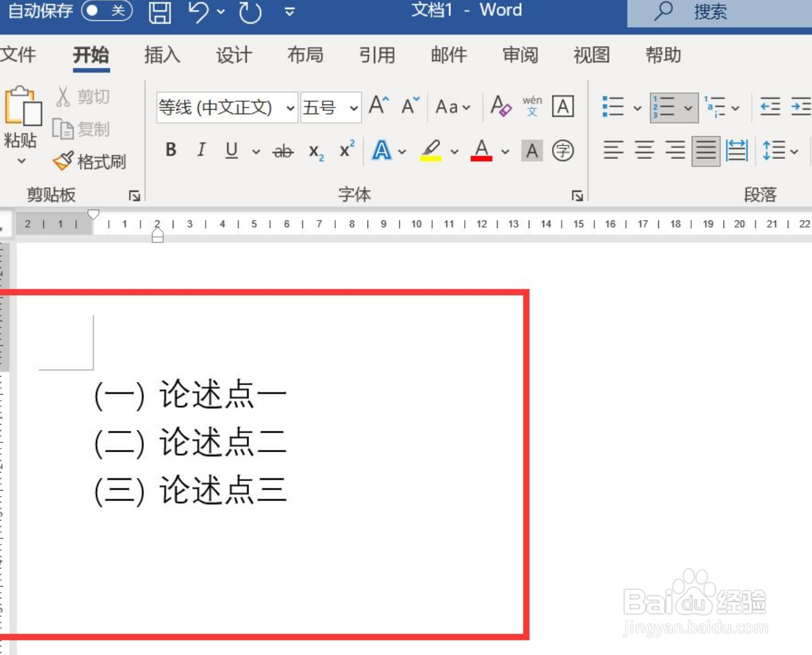Apply 字符边框 character border

pos(562,106)
